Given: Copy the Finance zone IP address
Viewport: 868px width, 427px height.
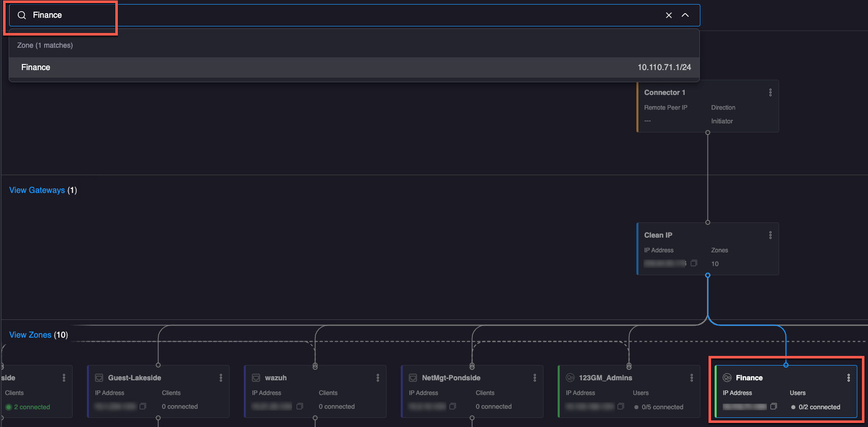Looking at the screenshot, I should 774,406.
